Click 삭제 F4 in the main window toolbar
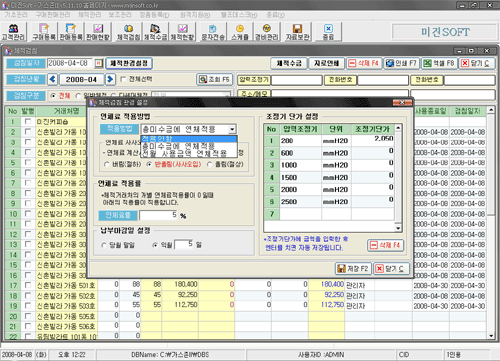 364,63
